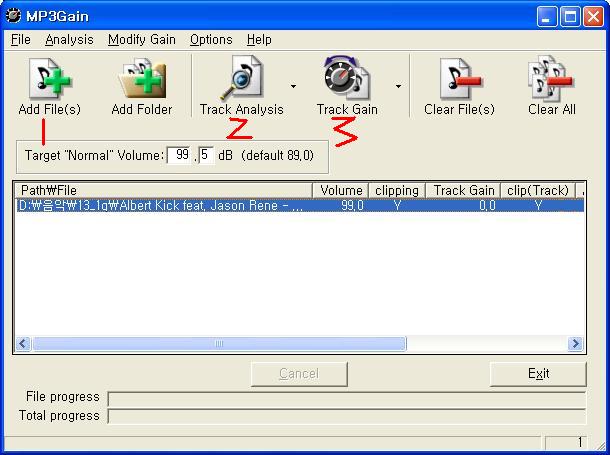Open the Help menu
The width and height of the screenshot is (610, 455).
[259, 40]
